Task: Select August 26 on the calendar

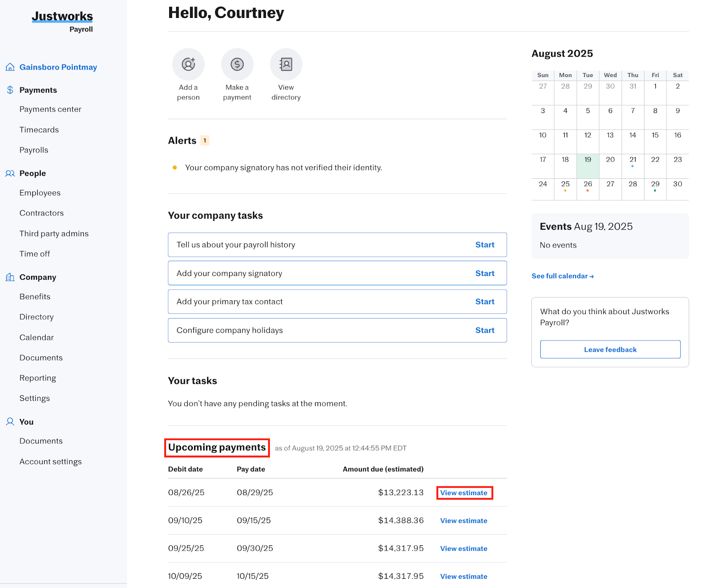Action: coord(588,184)
